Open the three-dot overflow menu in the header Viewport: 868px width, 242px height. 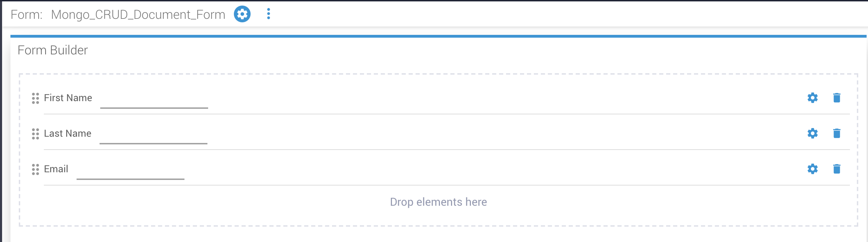(x=268, y=14)
